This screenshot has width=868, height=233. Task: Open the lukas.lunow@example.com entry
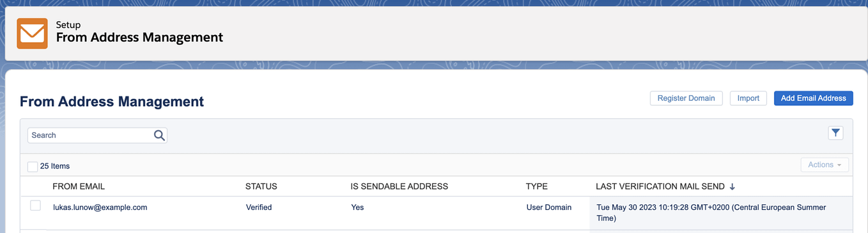100,207
